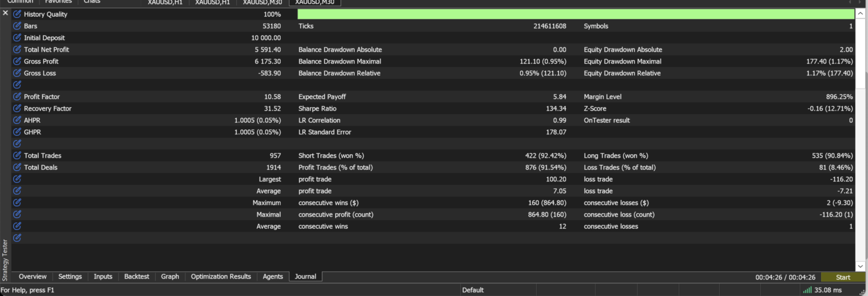
Task: Open the Inputs tab
Action: pyautogui.click(x=103, y=277)
